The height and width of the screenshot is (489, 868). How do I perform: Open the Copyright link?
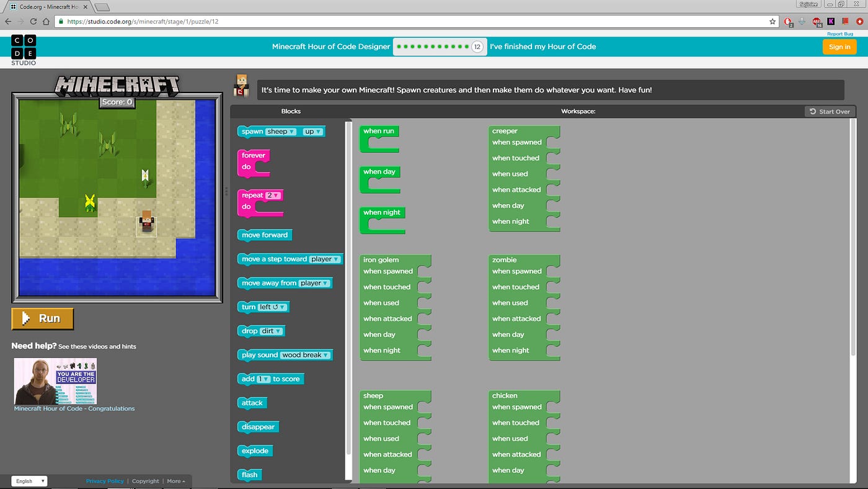[146, 481]
